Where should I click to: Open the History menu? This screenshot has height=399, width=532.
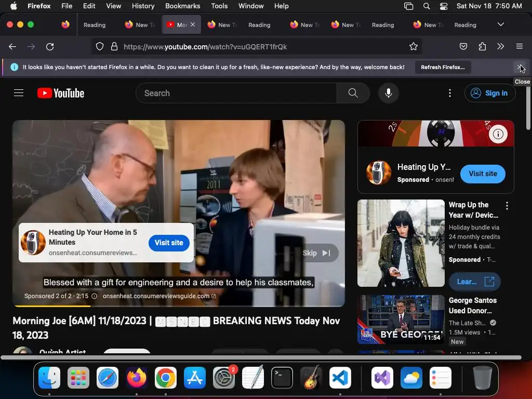coord(143,6)
